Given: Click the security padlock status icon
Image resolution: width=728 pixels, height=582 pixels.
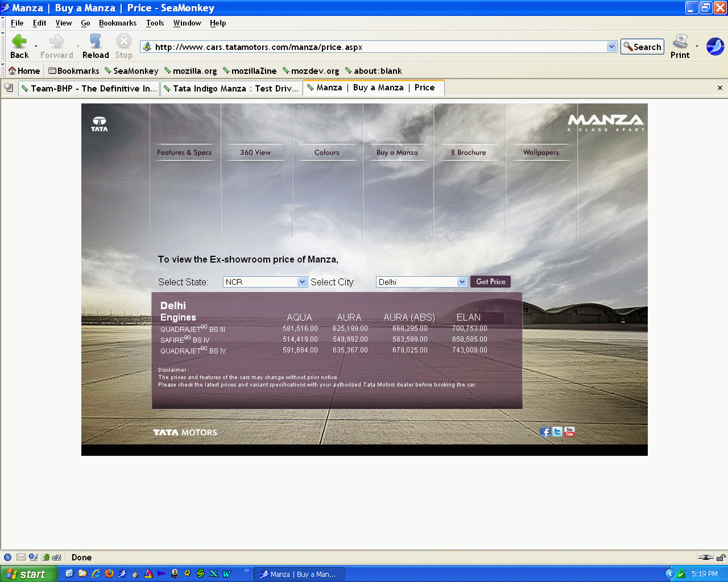Looking at the screenshot, I should [721, 558].
